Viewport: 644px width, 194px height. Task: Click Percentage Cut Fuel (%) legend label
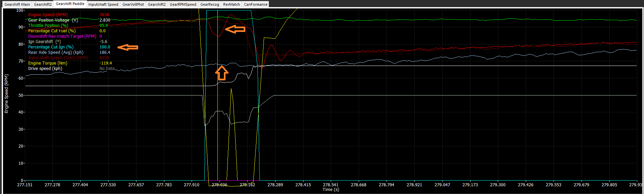[52, 31]
